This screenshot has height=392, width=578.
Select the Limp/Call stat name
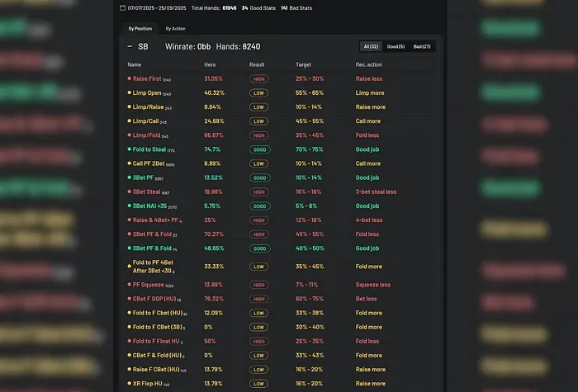pos(145,120)
